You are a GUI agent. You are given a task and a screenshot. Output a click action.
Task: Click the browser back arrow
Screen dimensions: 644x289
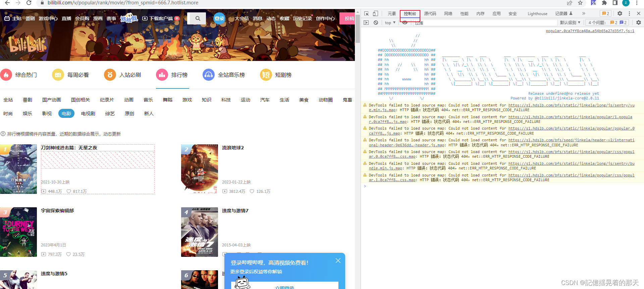click(x=7, y=3)
